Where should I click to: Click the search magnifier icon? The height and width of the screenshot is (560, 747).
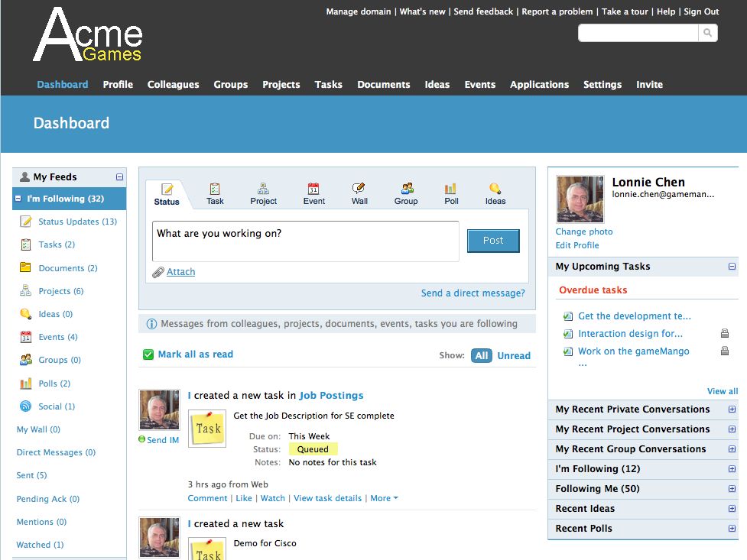[708, 33]
